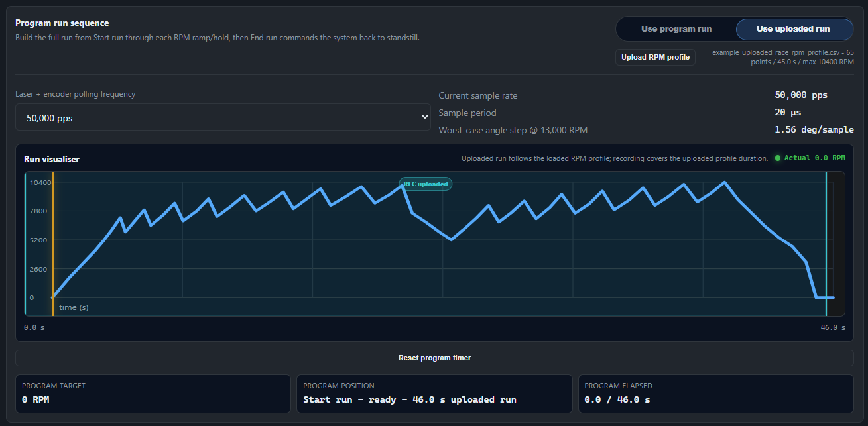Click the Actual 0.0 RPM readout text
This screenshot has height=426, width=868.
tap(815, 158)
